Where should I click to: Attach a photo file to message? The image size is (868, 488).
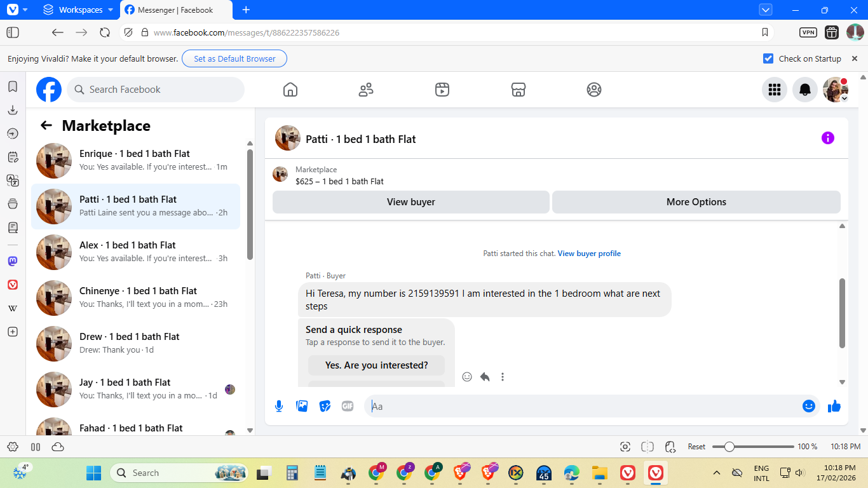coord(302,406)
